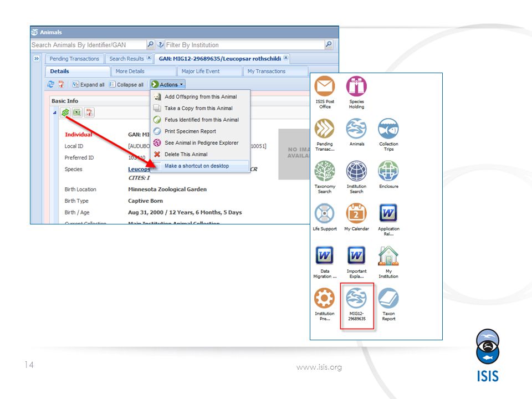Click the green refresh icon in Basic Info

(65, 112)
